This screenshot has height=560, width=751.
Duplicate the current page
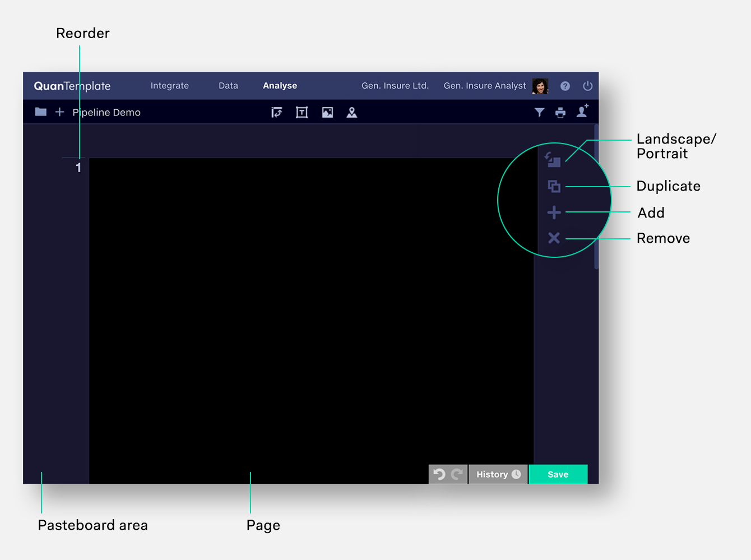tap(554, 186)
